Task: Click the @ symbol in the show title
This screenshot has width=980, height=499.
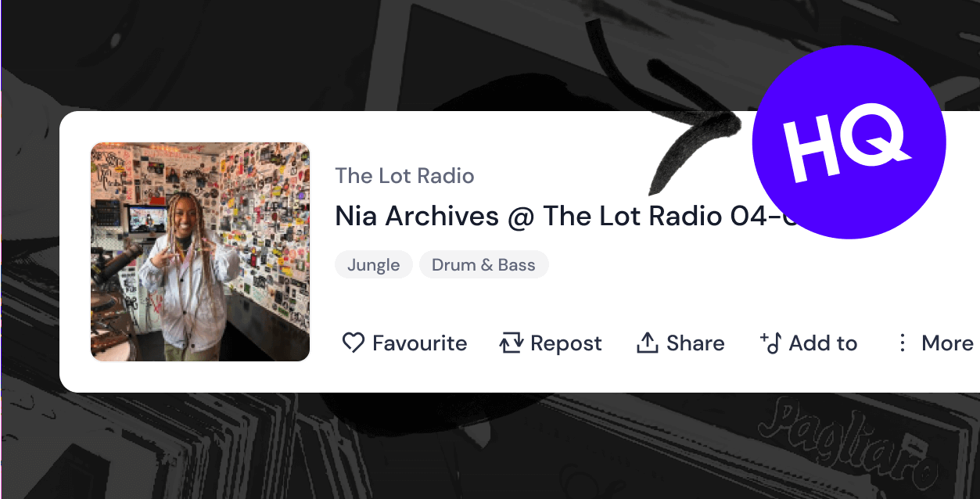Action: pos(521,217)
